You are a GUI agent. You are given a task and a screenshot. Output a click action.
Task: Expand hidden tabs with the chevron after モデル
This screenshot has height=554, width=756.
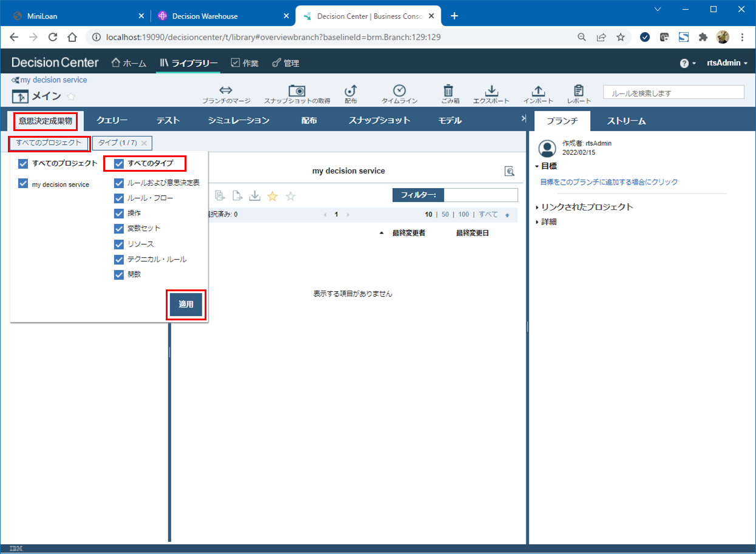tap(523, 120)
